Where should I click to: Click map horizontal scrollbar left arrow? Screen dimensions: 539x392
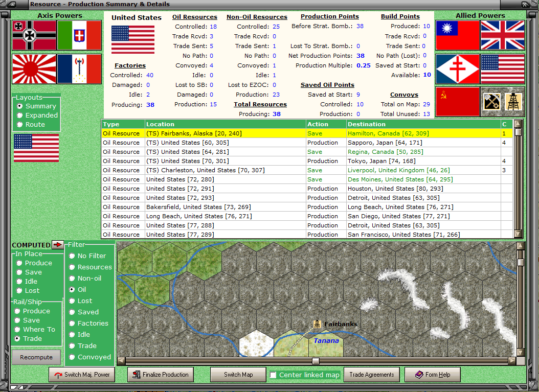(121, 361)
